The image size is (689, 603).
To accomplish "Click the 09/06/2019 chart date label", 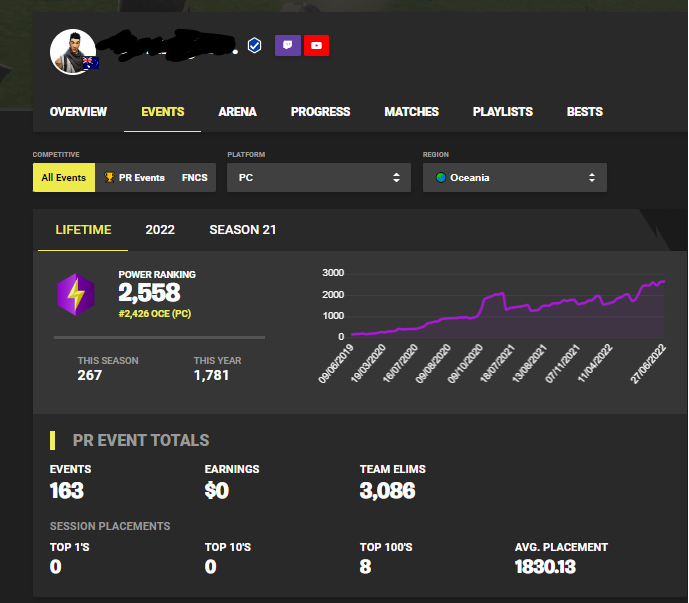I will 336,364.
